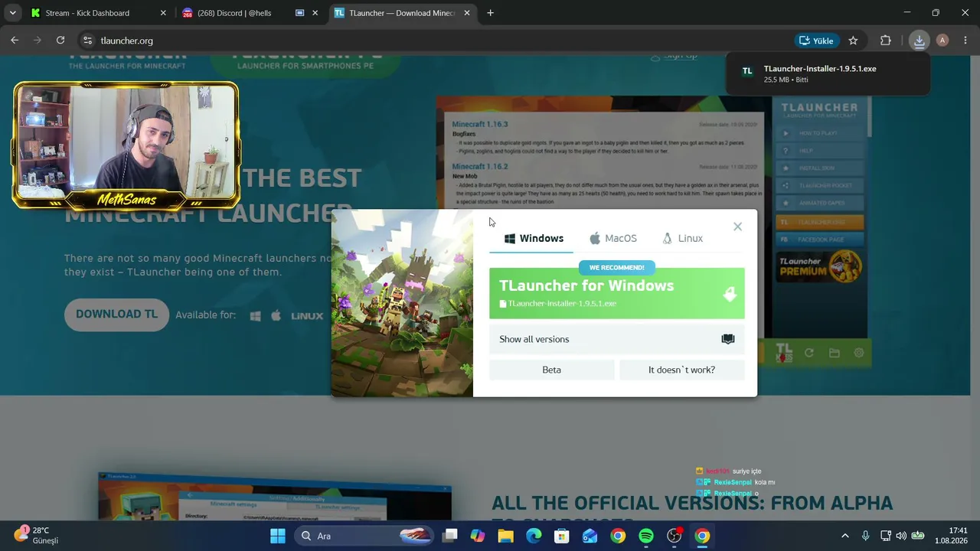
Task: Click the Yükle install app button
Action: tap(817, 41)
